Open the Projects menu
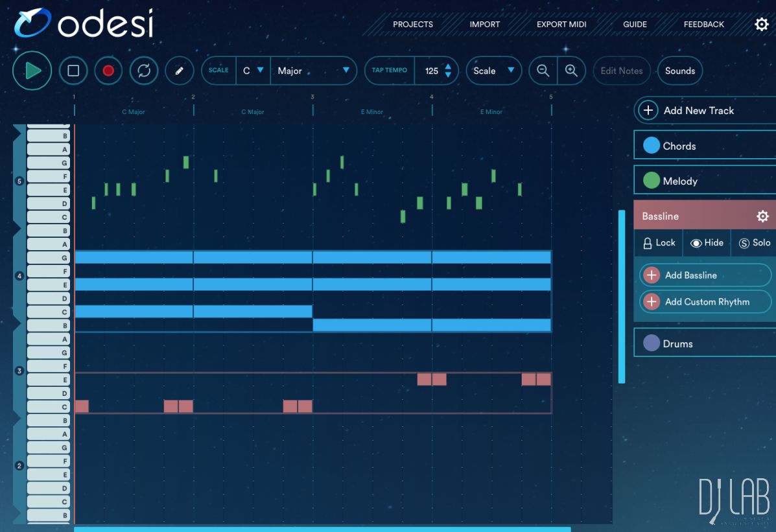 click(x=412, y=25)
